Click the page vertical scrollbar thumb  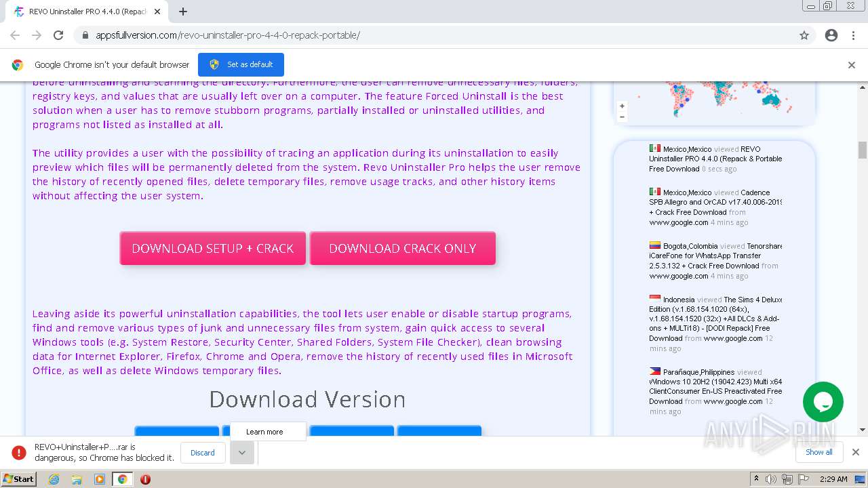pos(863,150)
